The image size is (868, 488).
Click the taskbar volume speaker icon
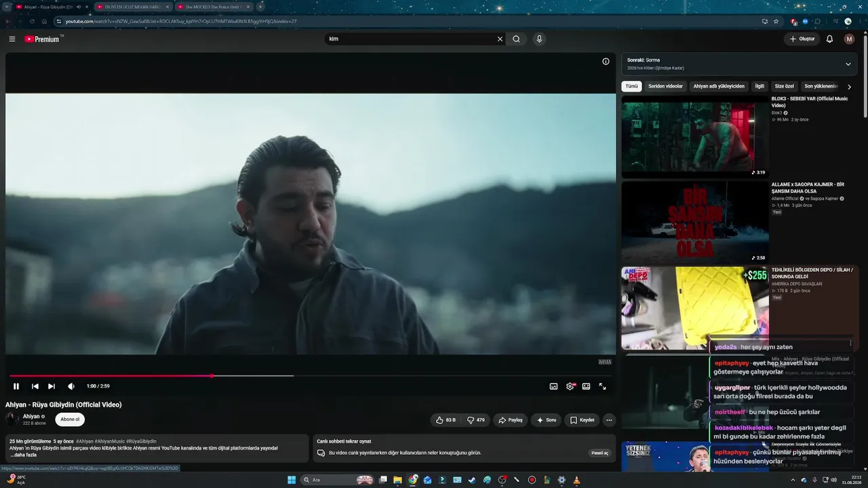pyautogui.click(x=833, y=480)
